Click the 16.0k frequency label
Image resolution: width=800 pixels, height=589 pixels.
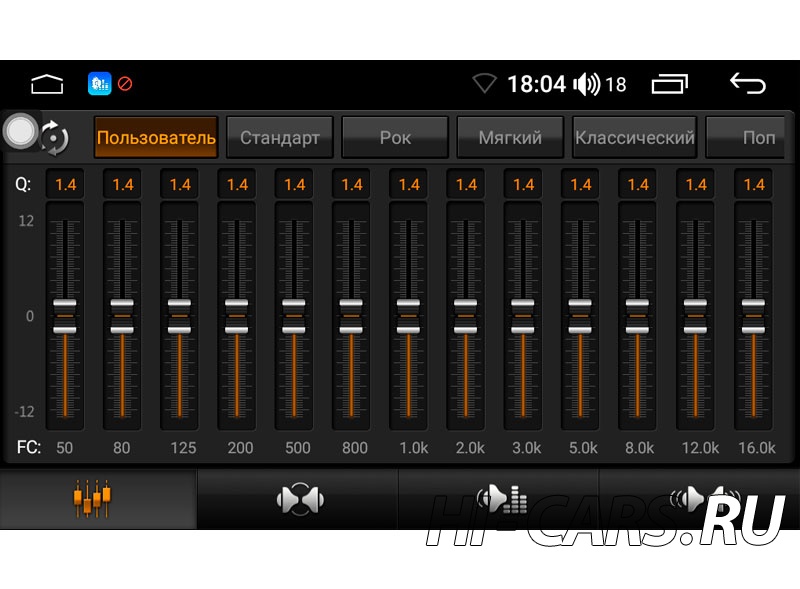(x=757, y=448)
